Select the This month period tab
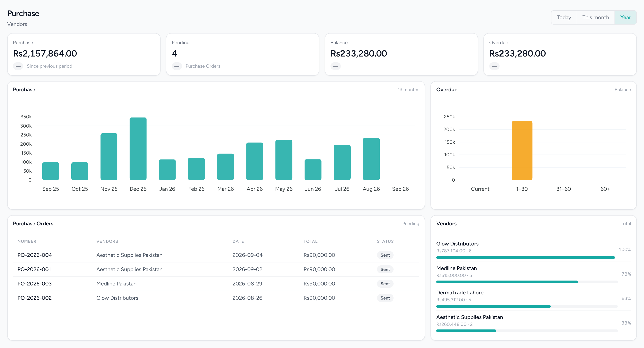The image size is (644, 348). point(595,17)
